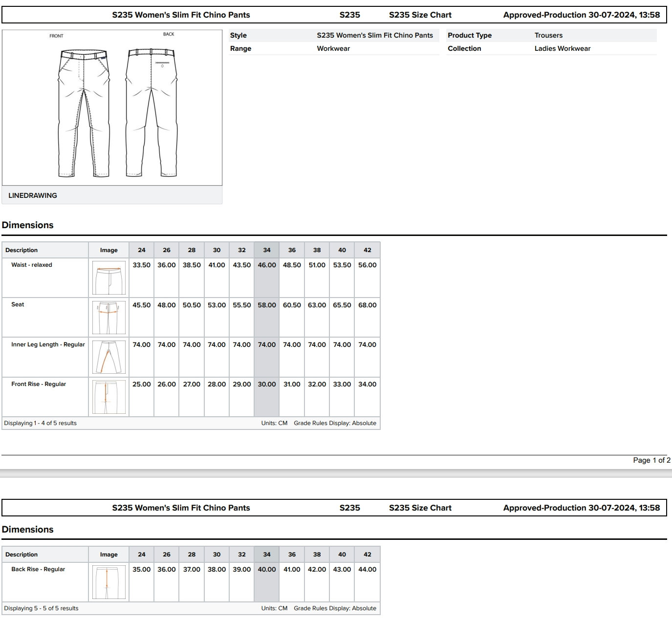Image resolution: width=672 pixels, height=620 pixels.
Task: Open the Front Rise measurement diagram
Action: (x=108, y=397)
